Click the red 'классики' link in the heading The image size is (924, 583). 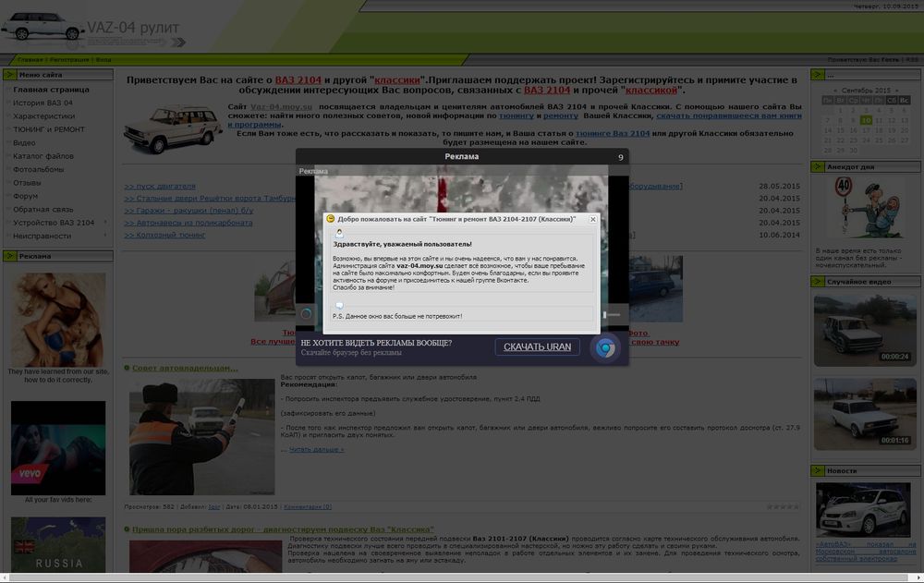(x=397, y=79)
